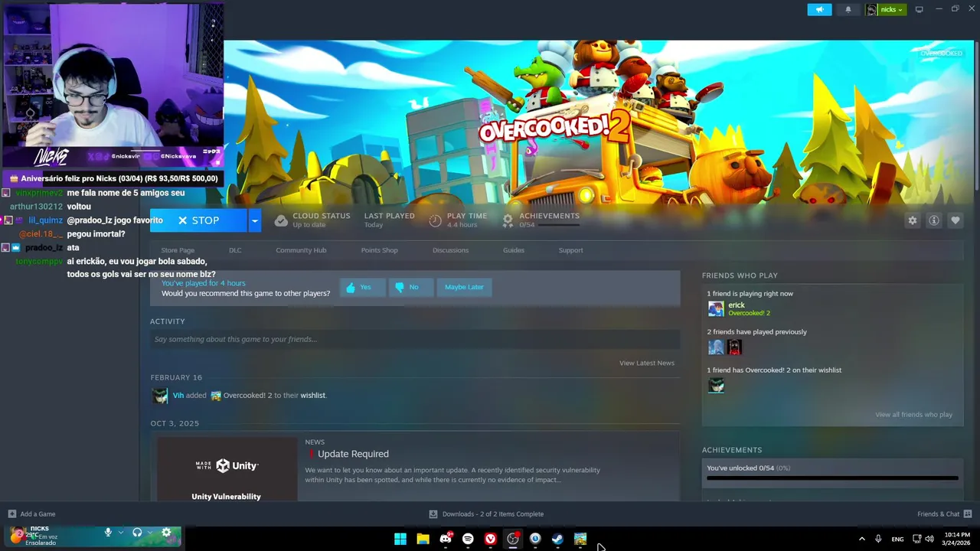
Task: Open Support tab
Action: point(570,250)
